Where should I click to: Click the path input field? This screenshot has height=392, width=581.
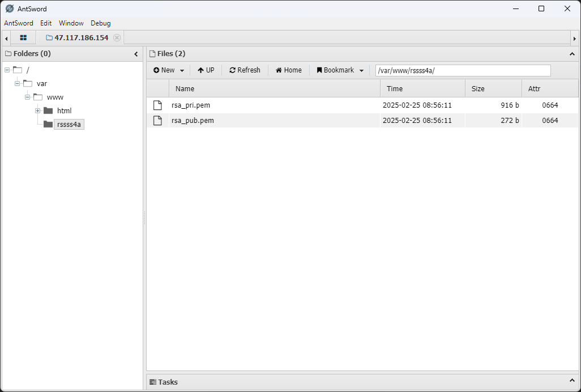[463, 70]
